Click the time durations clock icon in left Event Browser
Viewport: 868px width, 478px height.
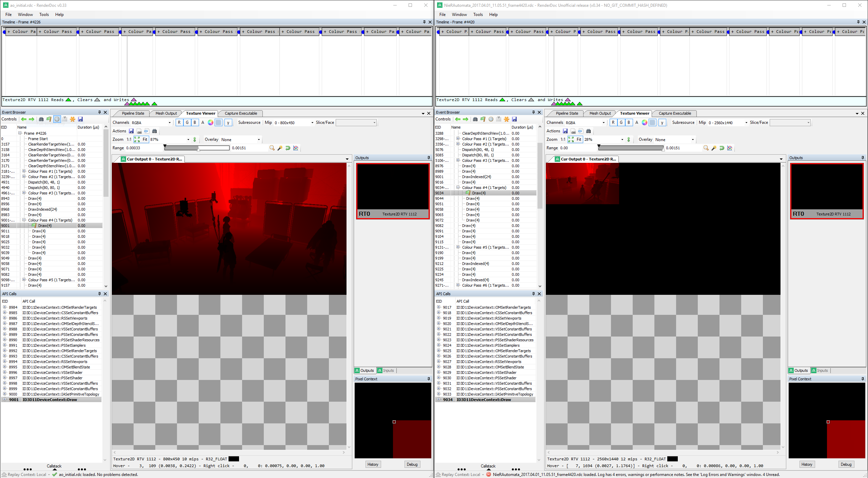[57, 119]
